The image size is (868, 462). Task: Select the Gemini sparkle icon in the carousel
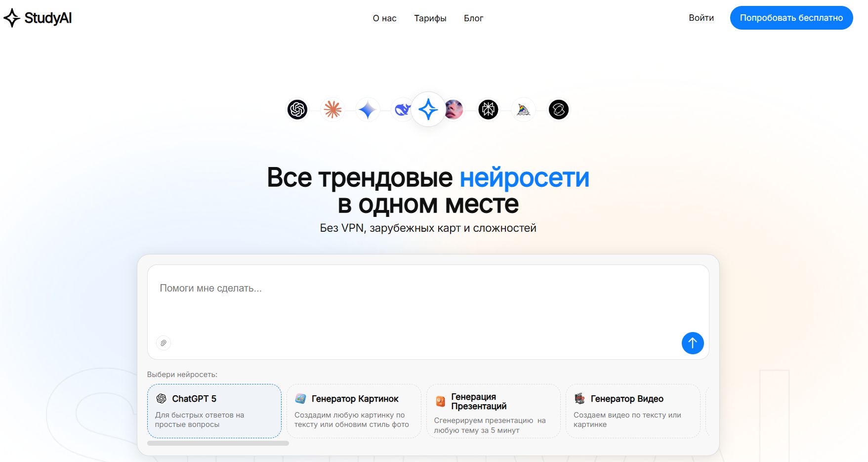[x=368, y=110]
